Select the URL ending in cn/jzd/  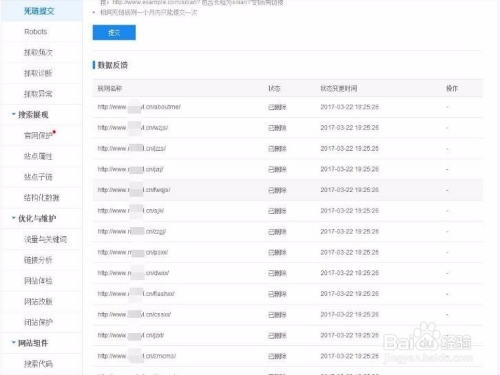click(131, 335)
